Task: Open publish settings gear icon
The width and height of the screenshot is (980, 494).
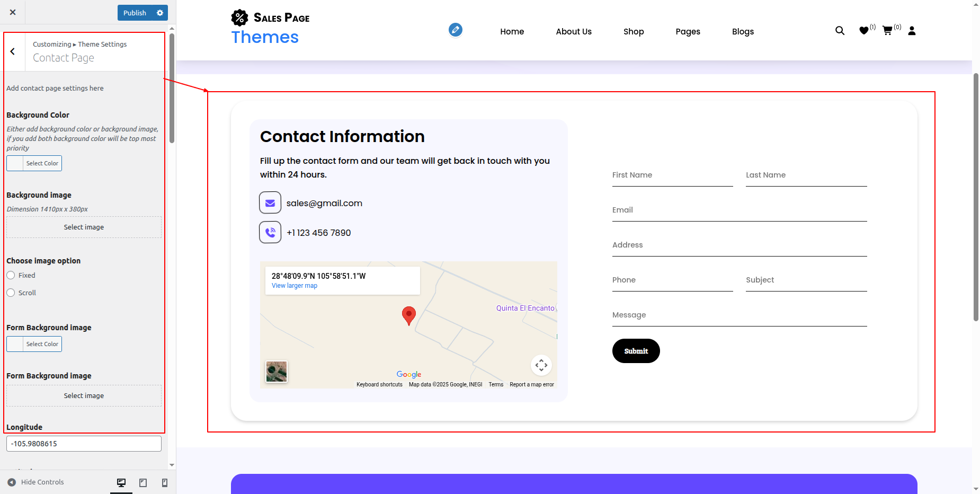Action: pyautogui.click(x=160, y=13)
